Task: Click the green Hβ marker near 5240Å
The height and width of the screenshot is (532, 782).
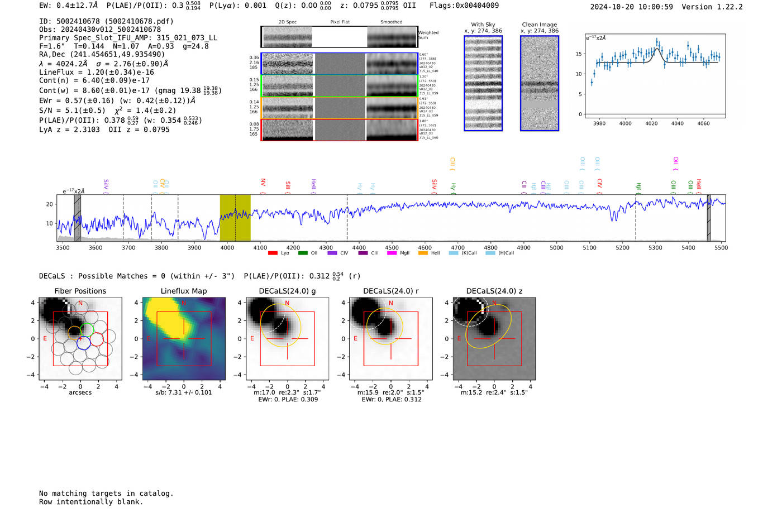Action: (638, 188)
